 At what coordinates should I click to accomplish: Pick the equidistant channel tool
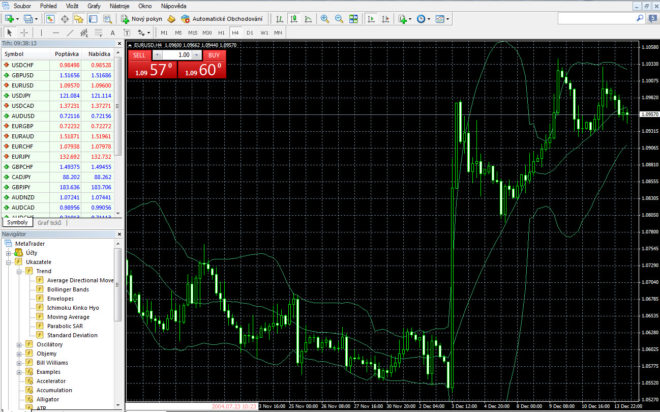point(84,32)
